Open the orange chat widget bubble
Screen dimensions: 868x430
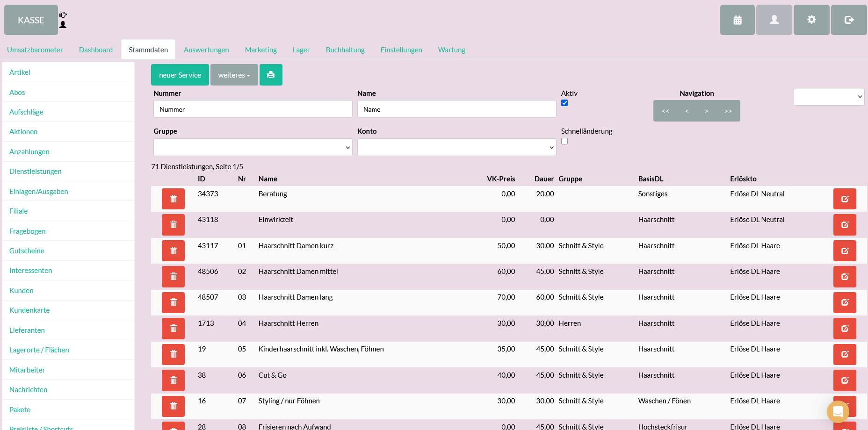coord(838,412)
